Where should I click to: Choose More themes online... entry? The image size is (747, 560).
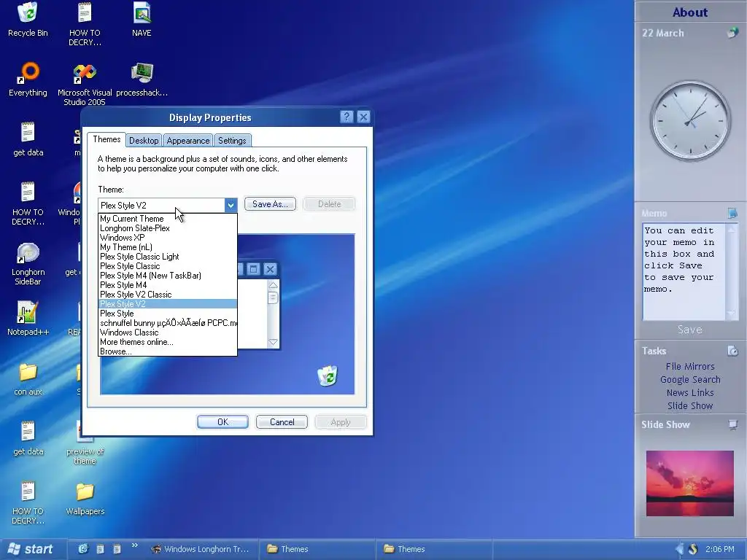tap(167, 342)
